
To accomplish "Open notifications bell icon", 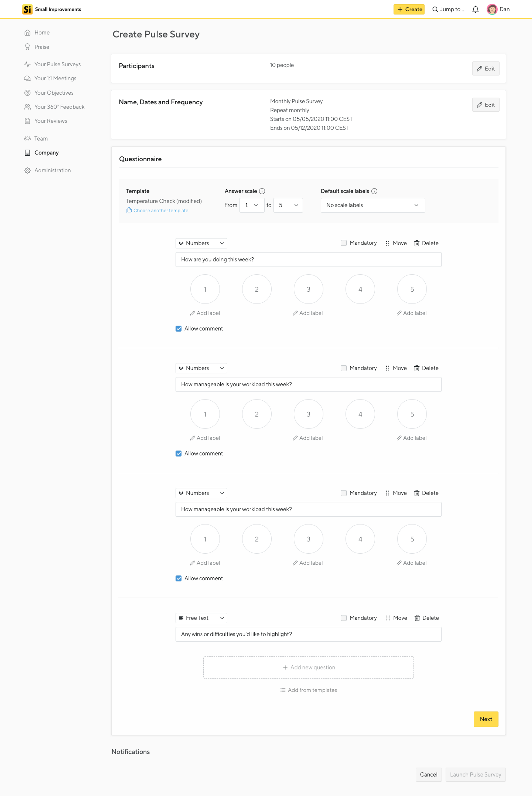I will pyautogui.click(x=475, y=9).
